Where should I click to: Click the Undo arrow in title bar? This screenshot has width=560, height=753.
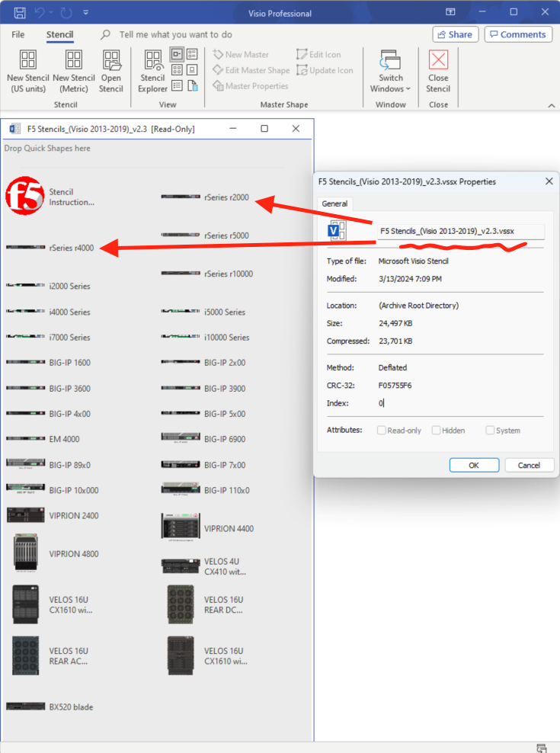click(40, 13)
